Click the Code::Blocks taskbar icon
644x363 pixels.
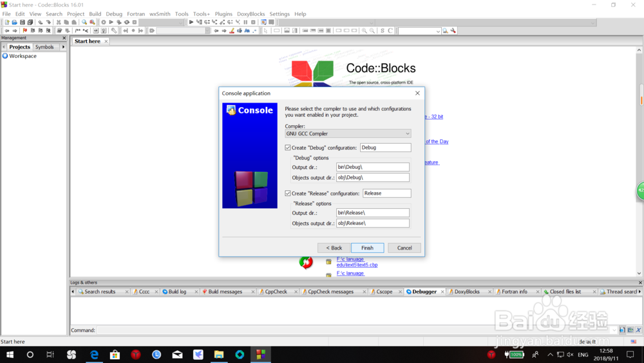[x=260, y=355]
